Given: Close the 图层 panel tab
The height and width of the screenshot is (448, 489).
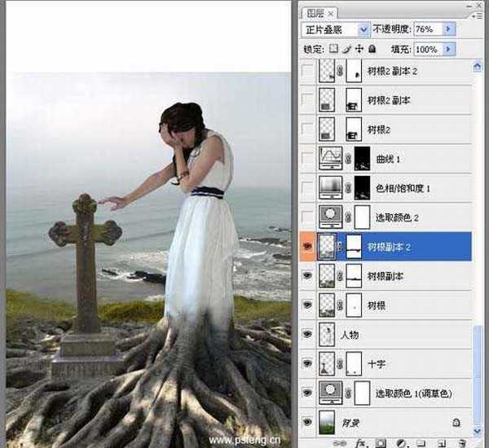Looking at the screenshot, I should point(331,14).
